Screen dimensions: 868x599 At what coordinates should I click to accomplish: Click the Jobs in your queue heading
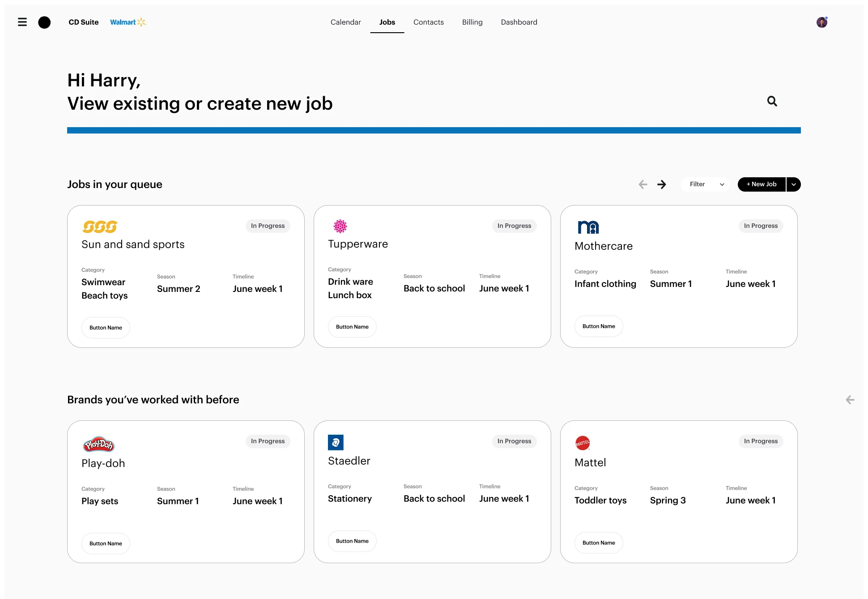pyautogui.click(x=115, y=184)
